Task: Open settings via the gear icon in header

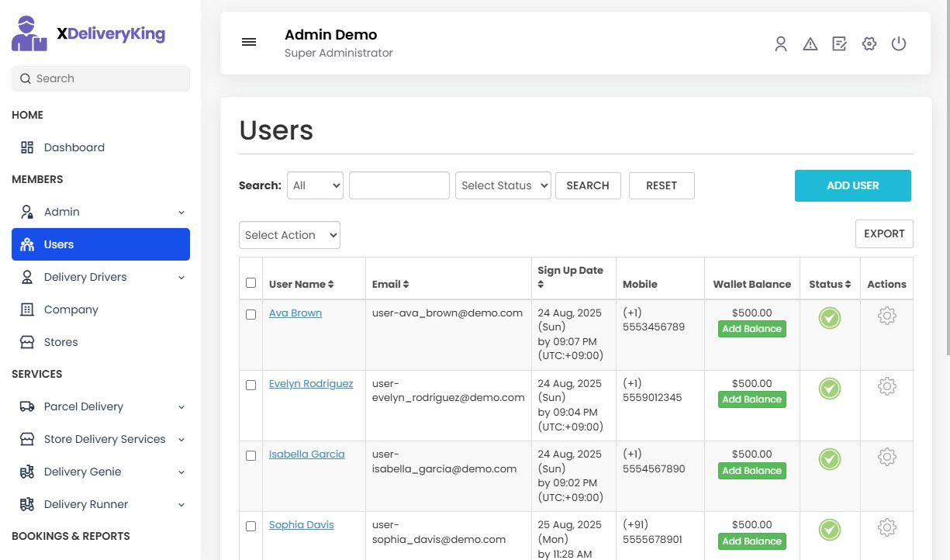Action: pyautogui.click(x=869, y=43)
